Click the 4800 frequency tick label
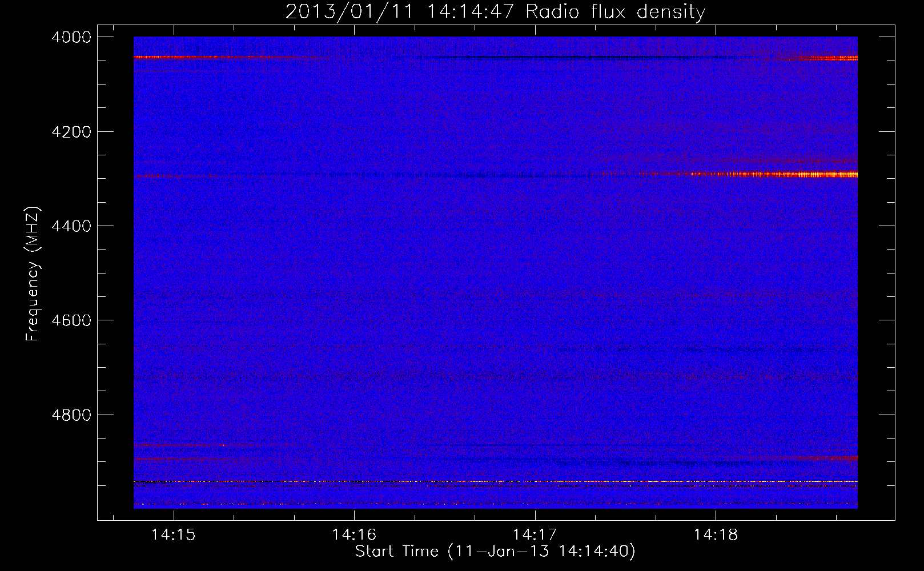The image size is (924, 571). point(71,415)
